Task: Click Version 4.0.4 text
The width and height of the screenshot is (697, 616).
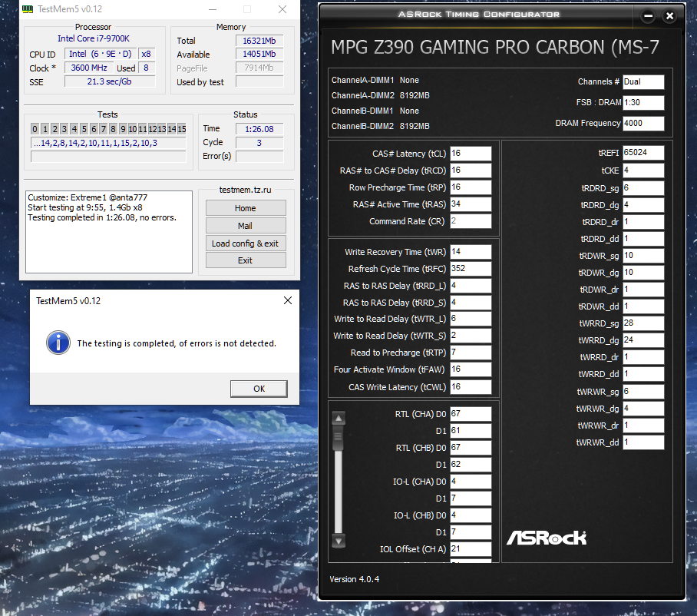Action: (x=355, y=579)
